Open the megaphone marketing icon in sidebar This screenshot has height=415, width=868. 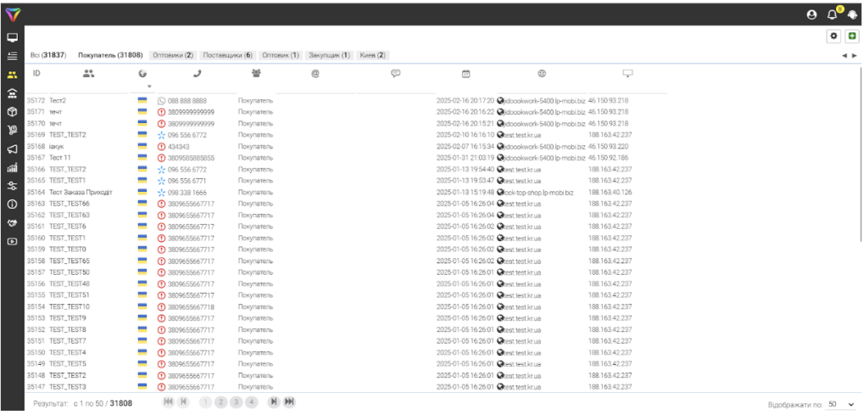click(12, 149)
